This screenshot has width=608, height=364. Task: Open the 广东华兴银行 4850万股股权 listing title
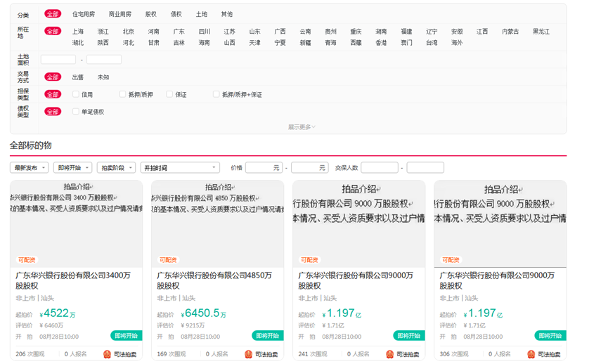coord(214,280)
